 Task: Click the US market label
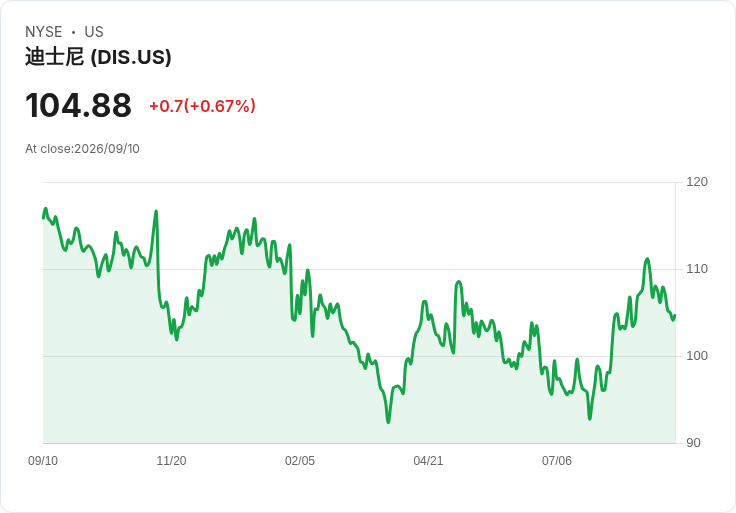pyautogui.click(x=94, y=32)
